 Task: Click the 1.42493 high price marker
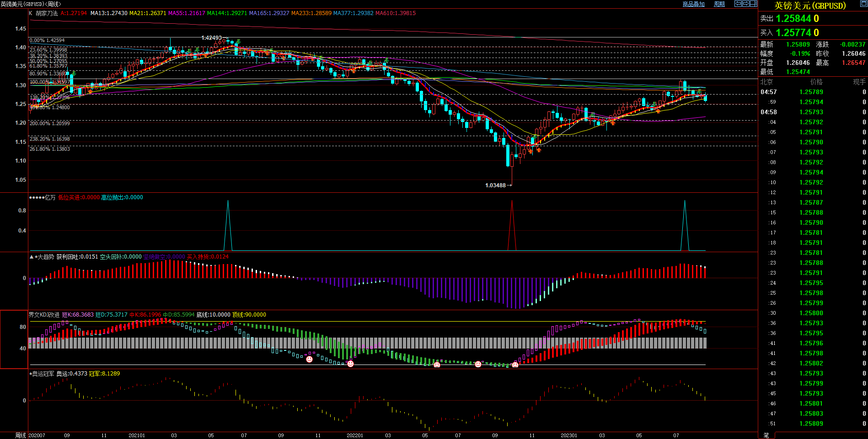(211, 38)
